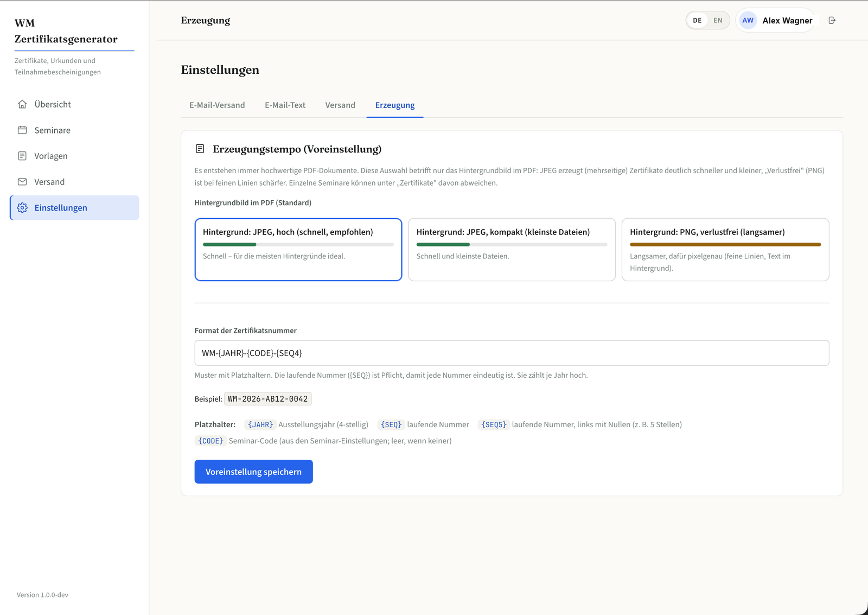Click the Übersicht home icon
Viewport: 868px width, 615px height.
coord(22,104)
